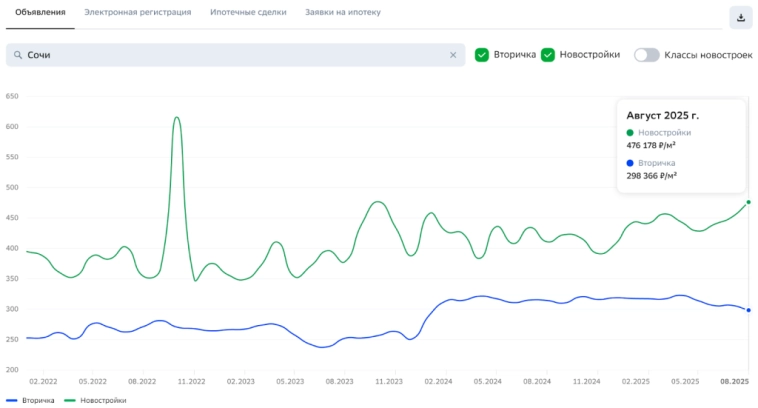Screen dimensions: 758x408
Task: Select the Объявления tab
Action: pos(41,12)
